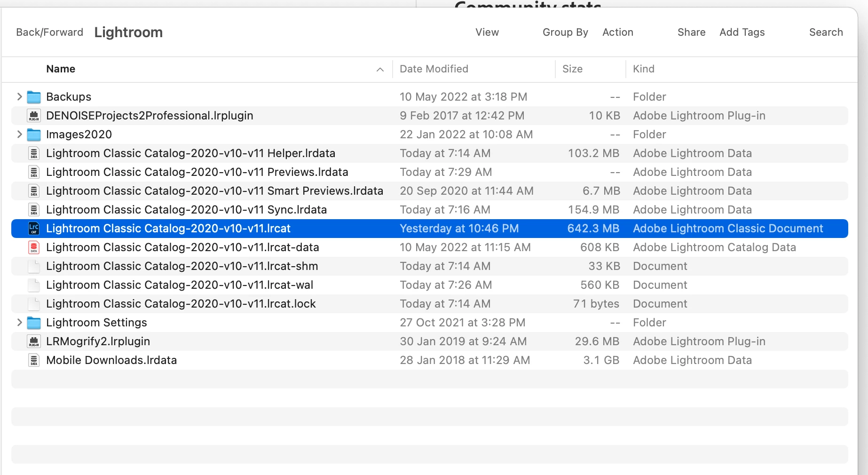Sort by the Name column header
The width and height of the screenshot is (868, 475).
(x=61, y=69)
